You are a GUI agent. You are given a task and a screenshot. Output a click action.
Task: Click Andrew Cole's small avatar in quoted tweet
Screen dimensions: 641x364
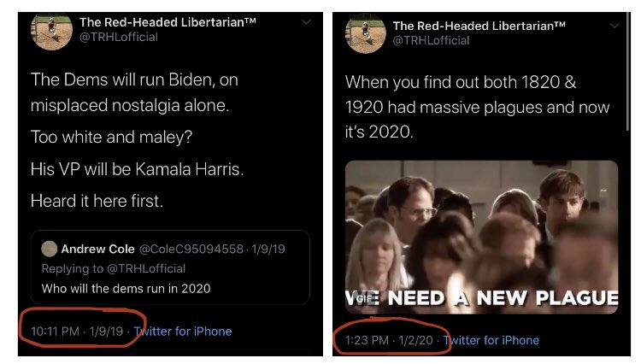pos(49,249)
